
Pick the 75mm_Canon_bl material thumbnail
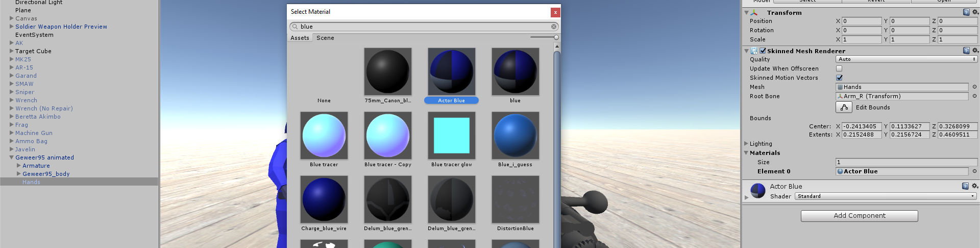(x=388, y=72)
